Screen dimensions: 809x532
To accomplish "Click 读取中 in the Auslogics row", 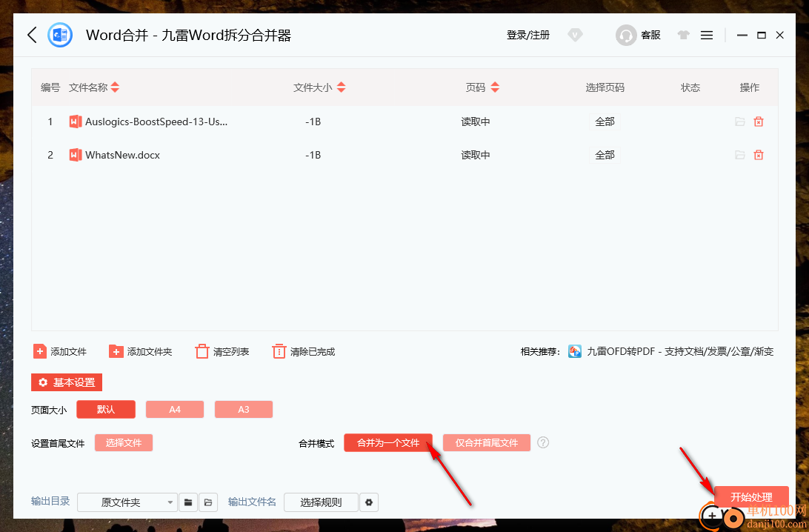I will click(x=475, y=122).
